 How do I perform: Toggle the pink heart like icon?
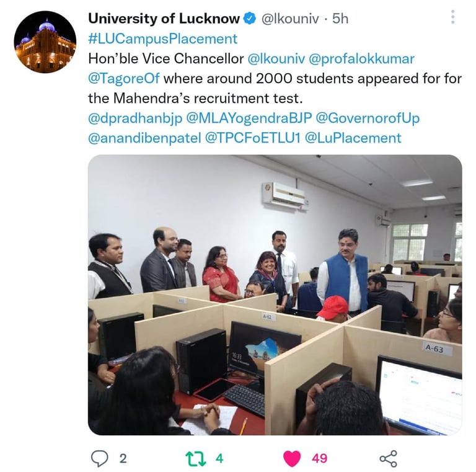[292, 458]
